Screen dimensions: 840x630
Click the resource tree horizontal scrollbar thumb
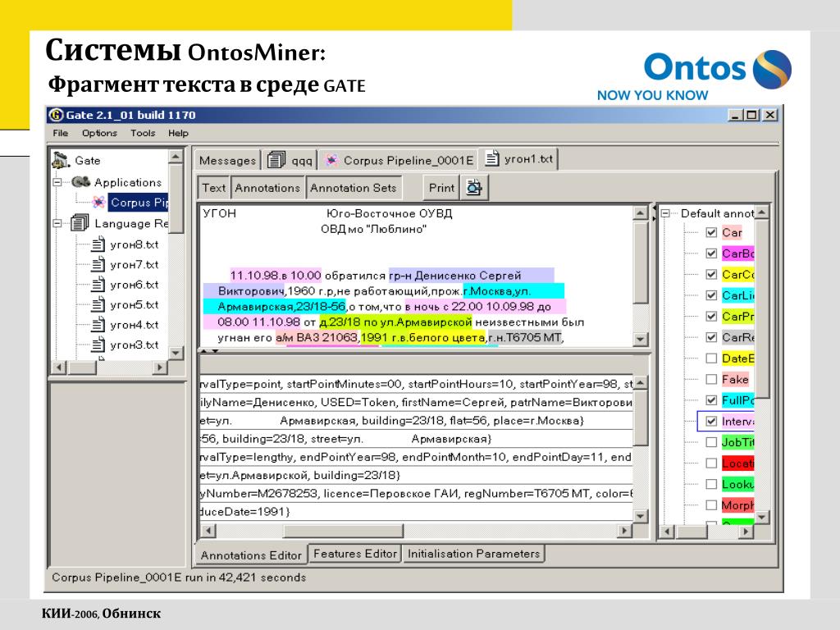click(83, 367)
